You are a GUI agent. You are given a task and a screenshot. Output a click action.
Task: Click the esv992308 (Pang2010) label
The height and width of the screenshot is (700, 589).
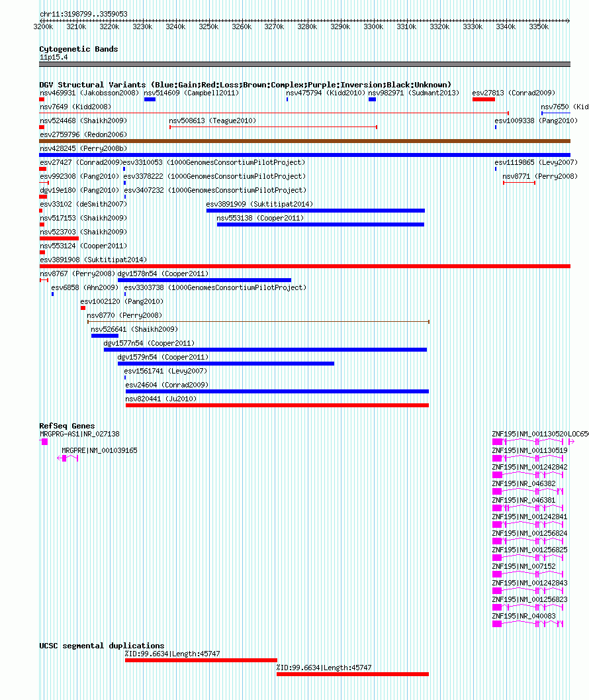[x=79, y=176]
